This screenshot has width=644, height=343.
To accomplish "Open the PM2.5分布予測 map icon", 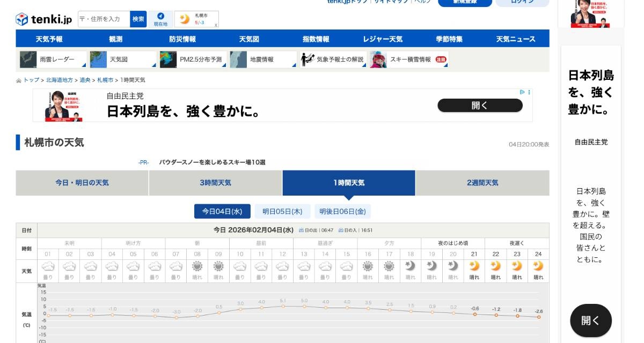I will 168,59.
